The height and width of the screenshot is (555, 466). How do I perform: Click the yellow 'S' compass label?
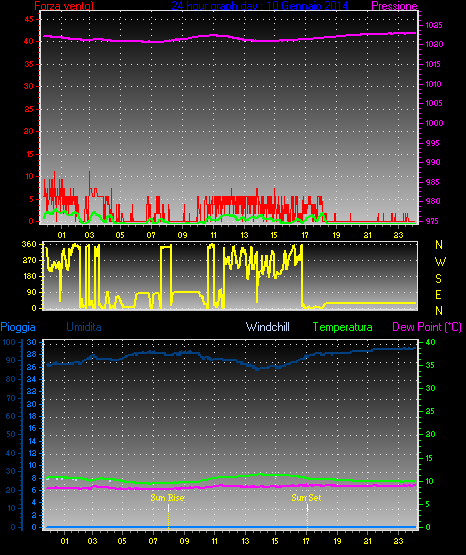pyautogui.click(x=438, y=279)
